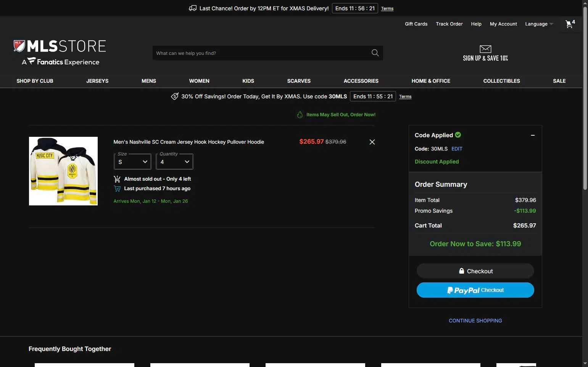Screen dimensions: 588x367
Task: Open the Nashville SC hoodie product title
Action: pyautogui.click(x=189, y=142)
